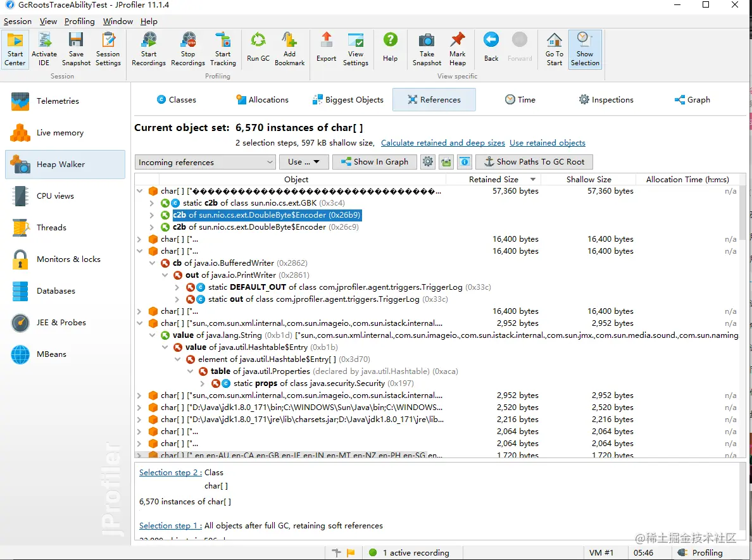The width and height of the screenshot is (752, 560).
Task: Expand static DEFAULT_OUT of TriggerLog
Action: tap(177, 287)
